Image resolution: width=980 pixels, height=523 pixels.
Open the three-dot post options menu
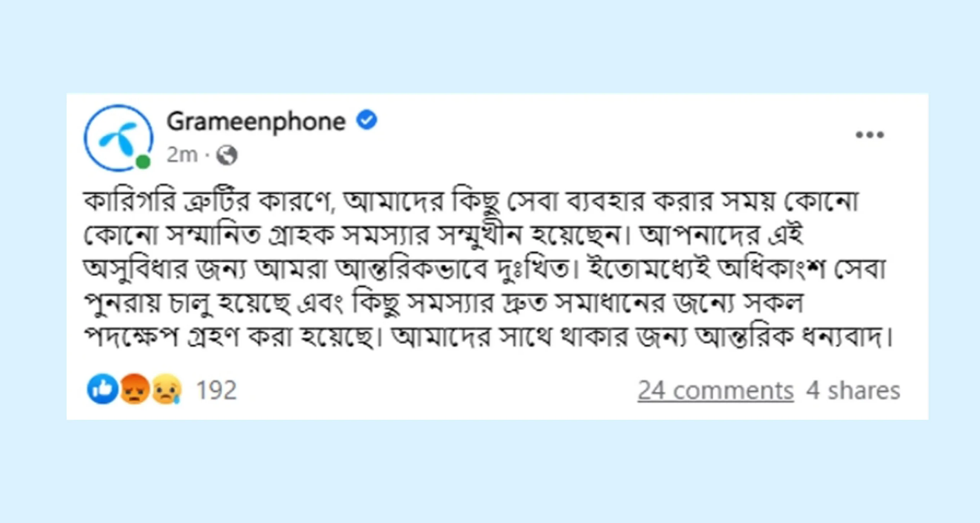pyautogui.click(x=870, y=135)
